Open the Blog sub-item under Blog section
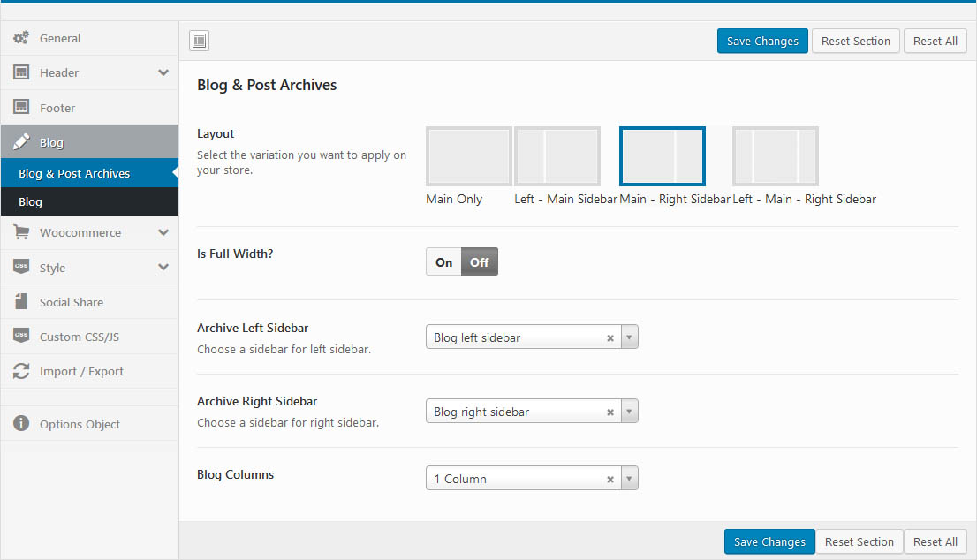Screen dimensions: 977x560 pos(31,202)
